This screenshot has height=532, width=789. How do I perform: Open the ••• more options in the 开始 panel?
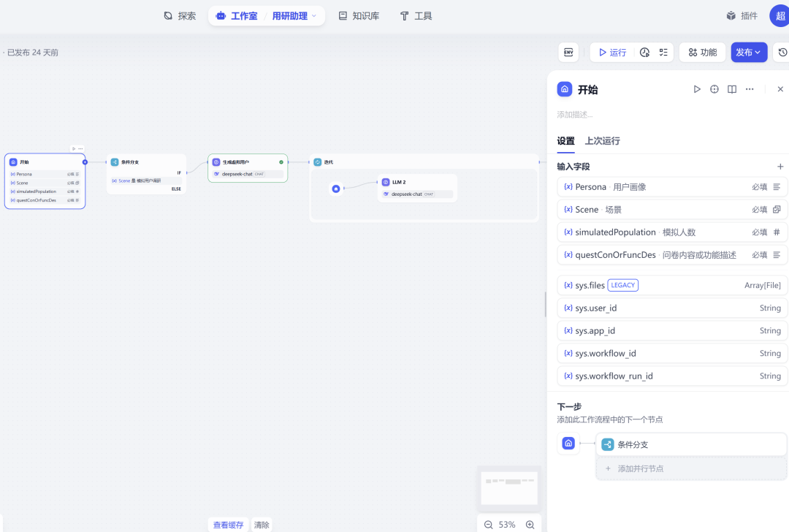point(749,88)
